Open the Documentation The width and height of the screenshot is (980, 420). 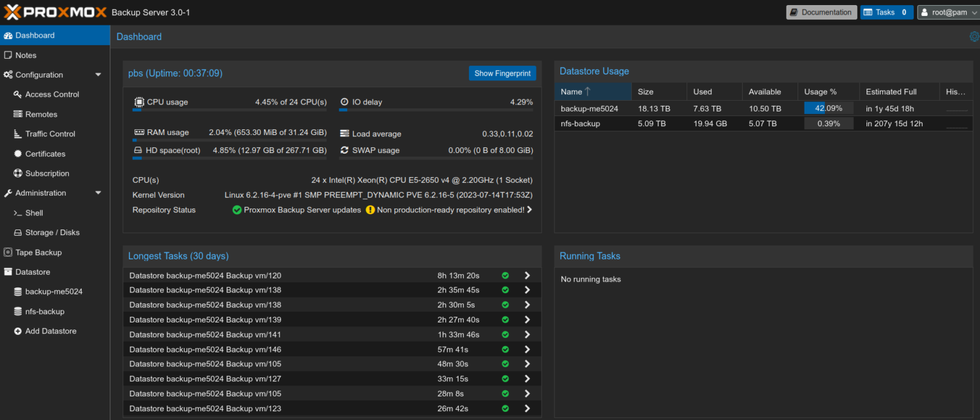[x=821, y=12]
